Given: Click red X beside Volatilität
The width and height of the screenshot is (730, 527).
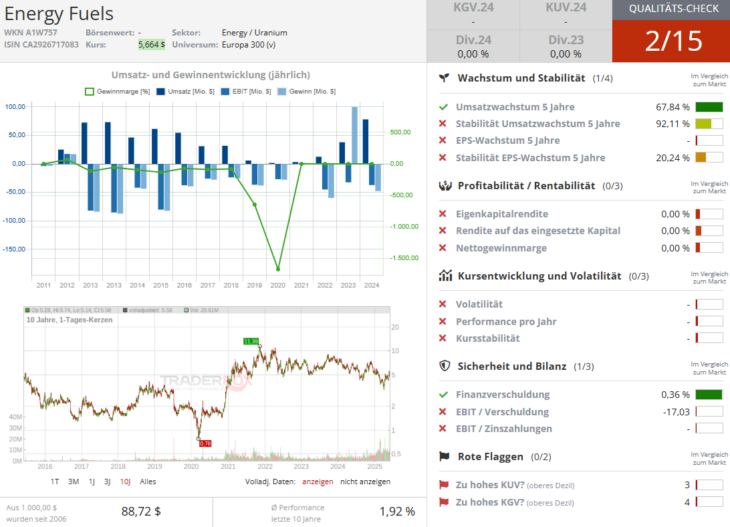Looking at the screenshot, I should click(x=443, y=304).
